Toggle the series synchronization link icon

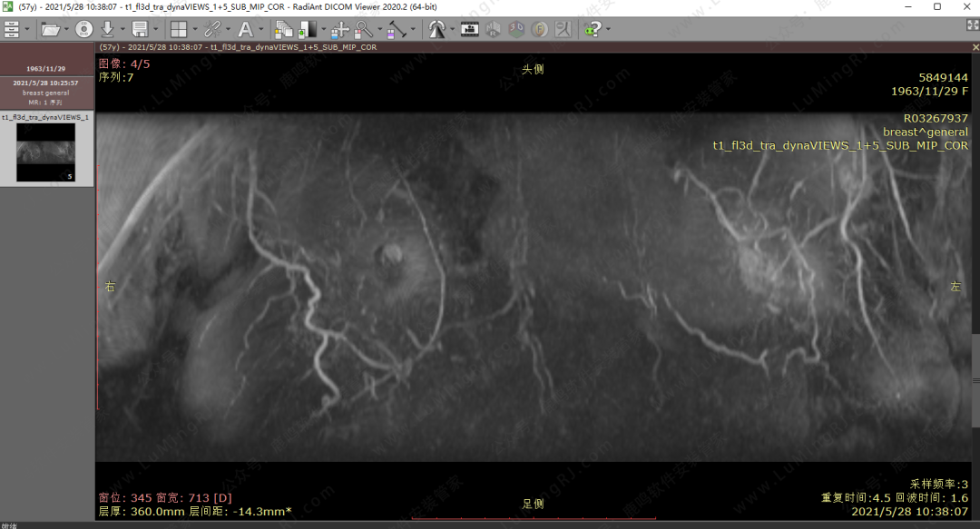pyautogui.click(x=211, y=29)
